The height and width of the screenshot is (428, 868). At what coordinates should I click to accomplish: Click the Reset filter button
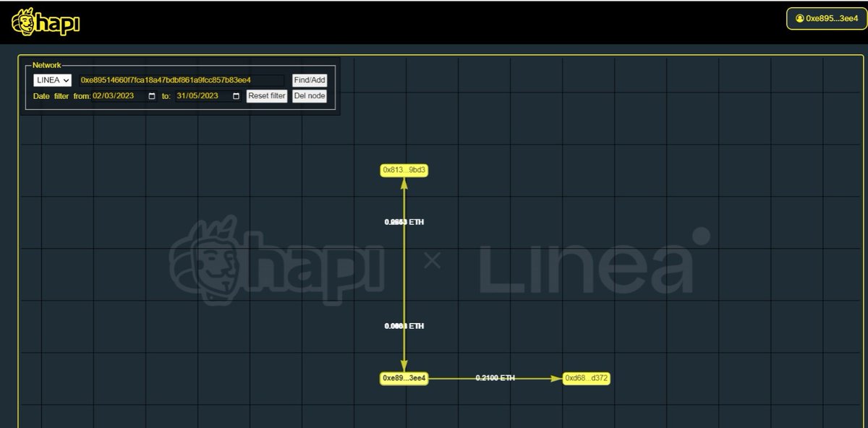pos(267,96)
